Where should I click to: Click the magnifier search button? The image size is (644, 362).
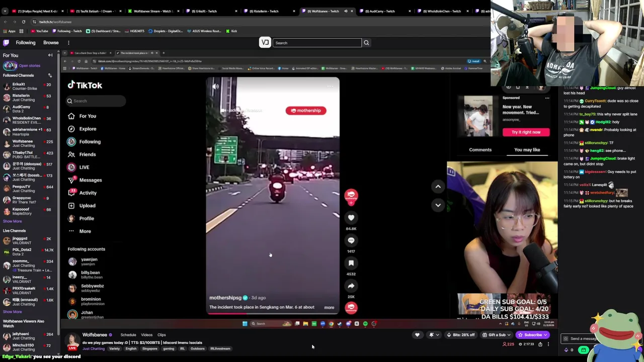(366, 43)
